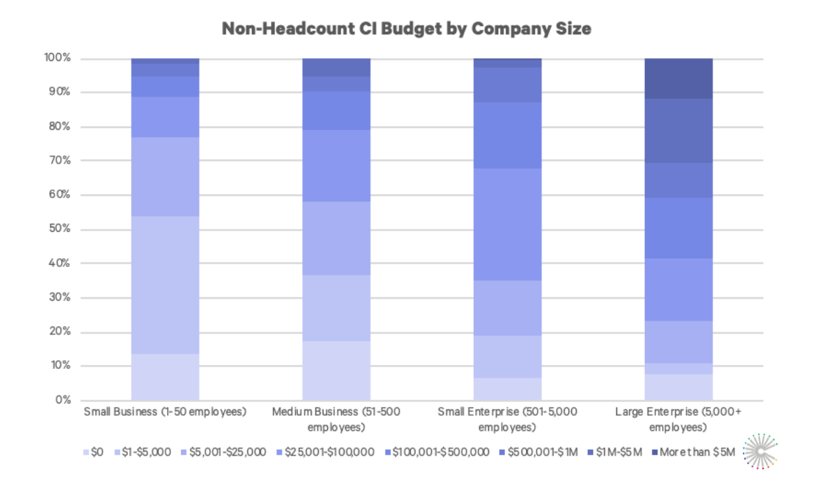Select the $1-$5,000 legend swatch
837x504 pixels.
point(118,452)
